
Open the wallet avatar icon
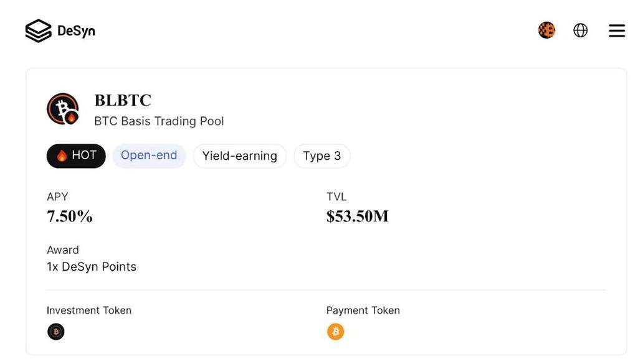[546, 30]
